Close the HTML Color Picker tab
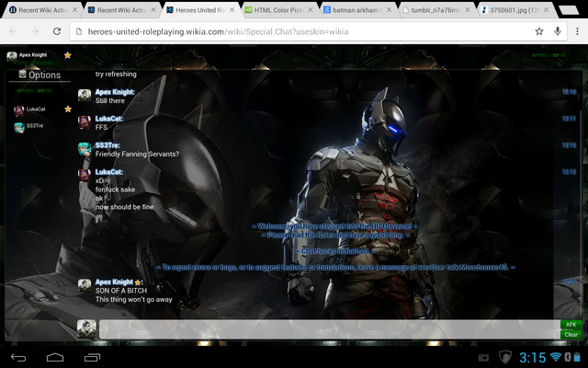Viewport: 588px width, 368px height. coord(311,10)
